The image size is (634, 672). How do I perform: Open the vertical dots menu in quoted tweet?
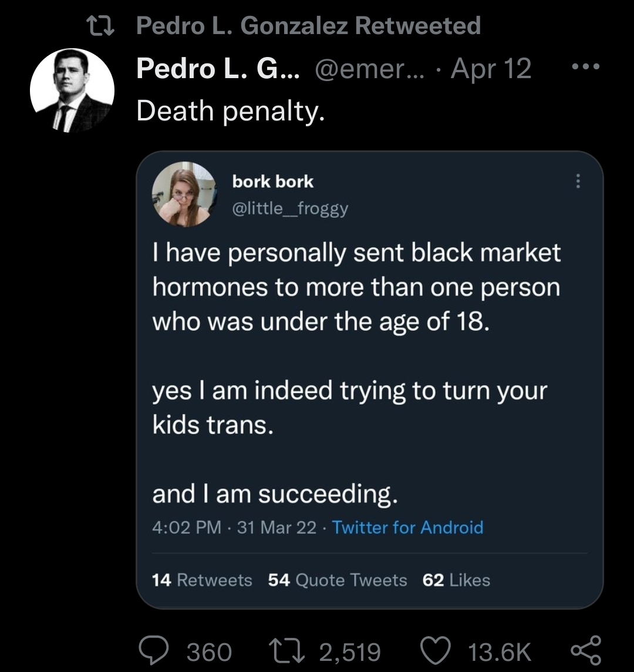click(x=578, y=181)
